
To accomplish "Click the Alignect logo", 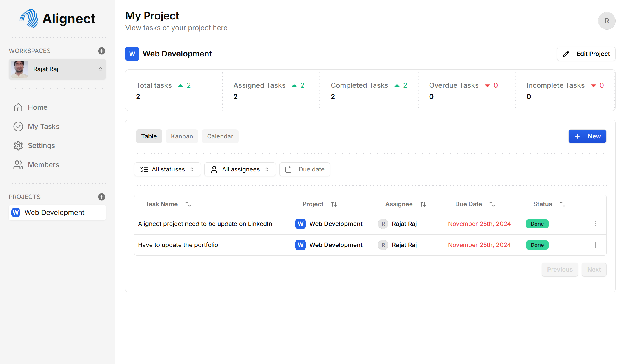I will point(57,19).
